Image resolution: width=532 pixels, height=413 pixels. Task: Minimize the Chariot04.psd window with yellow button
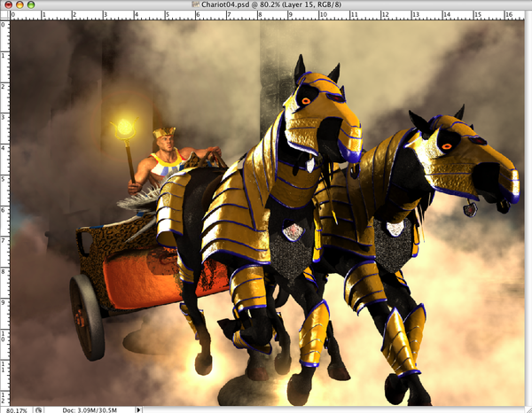point(20,4)
